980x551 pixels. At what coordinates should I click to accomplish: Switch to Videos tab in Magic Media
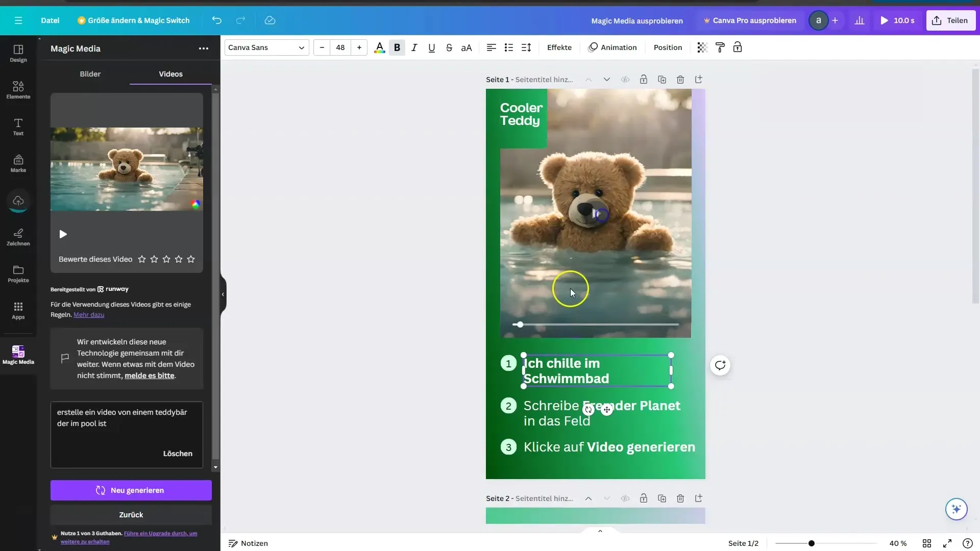coord(170,73)
